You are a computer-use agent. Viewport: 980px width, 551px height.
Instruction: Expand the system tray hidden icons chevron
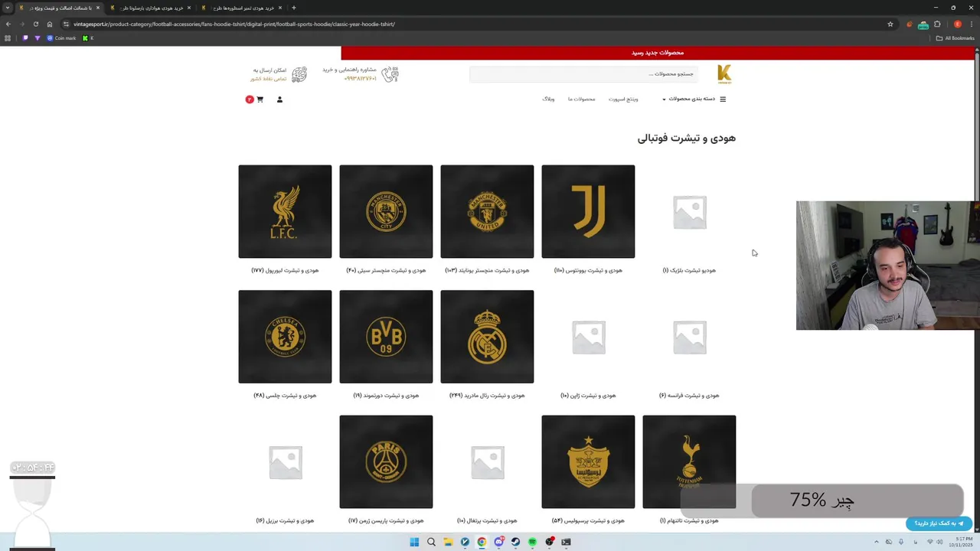click(x=877, y=542)
